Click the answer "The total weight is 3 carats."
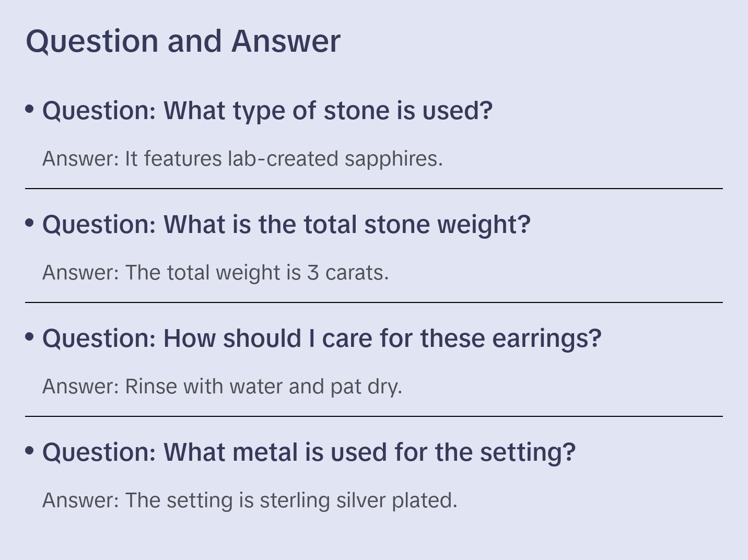 [215, 273]
